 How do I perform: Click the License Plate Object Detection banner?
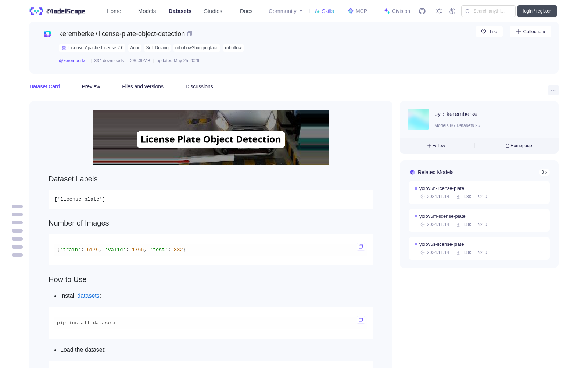pyautogui.click(x=211, y=137)
